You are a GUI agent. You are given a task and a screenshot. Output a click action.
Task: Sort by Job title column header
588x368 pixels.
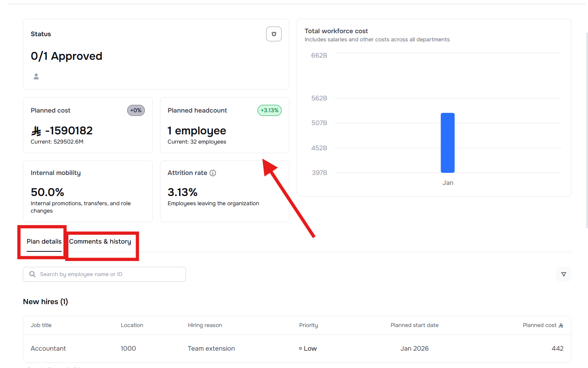click(x=41, y=325)
